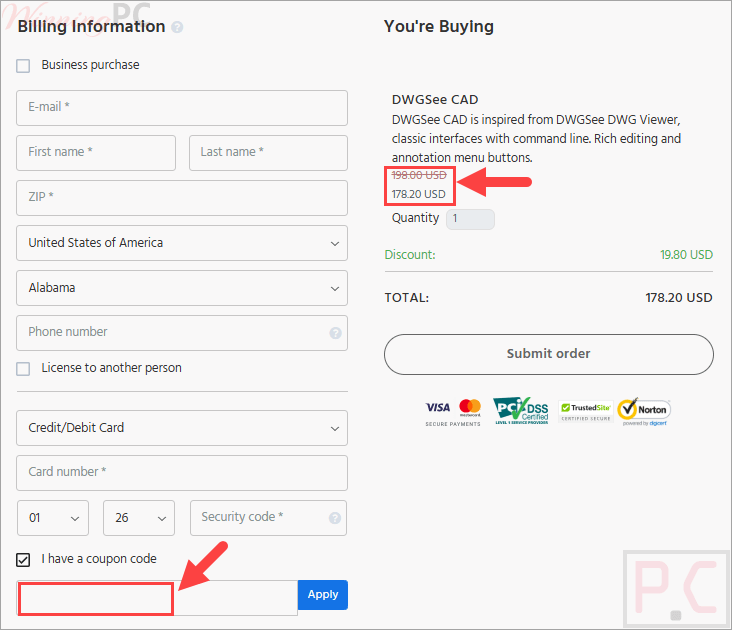This screenshot has height=630, width=732.
Task: Open the expiry year dropdown showing 26
Action: coord(139,518)
